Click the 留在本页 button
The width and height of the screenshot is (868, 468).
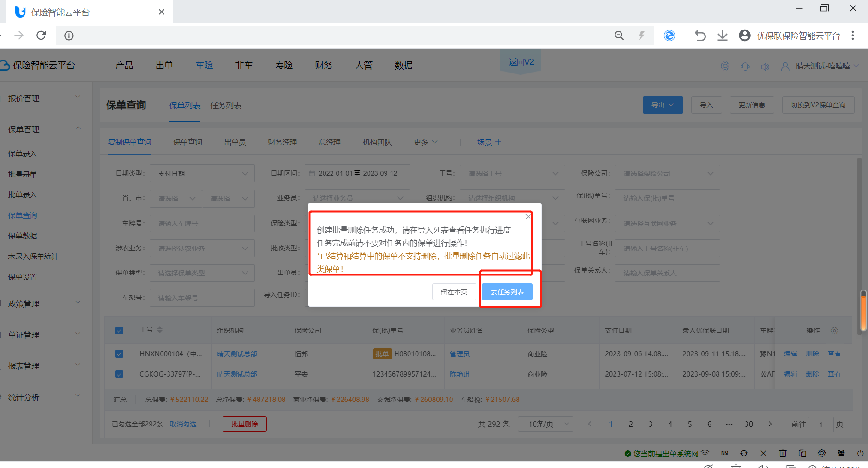[x=454, y=292]
